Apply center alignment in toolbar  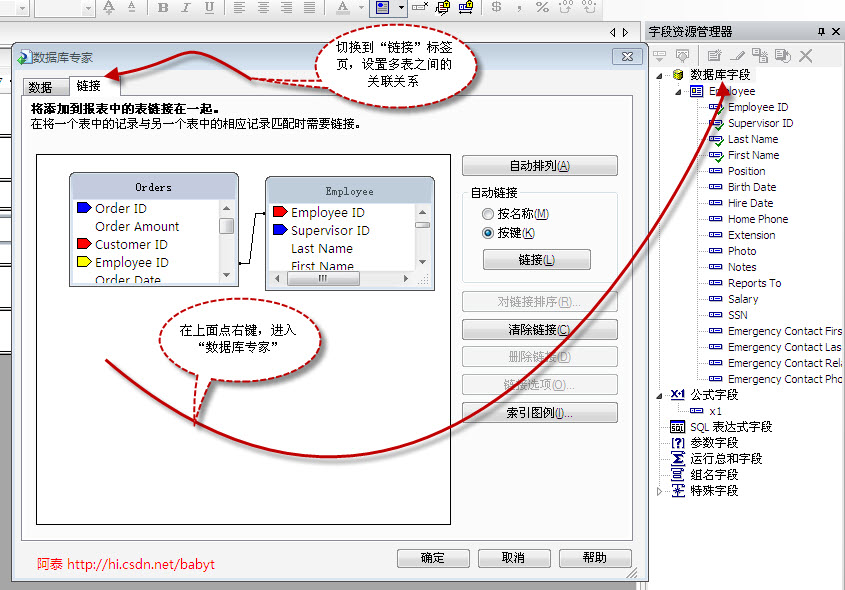coord(263,7)
